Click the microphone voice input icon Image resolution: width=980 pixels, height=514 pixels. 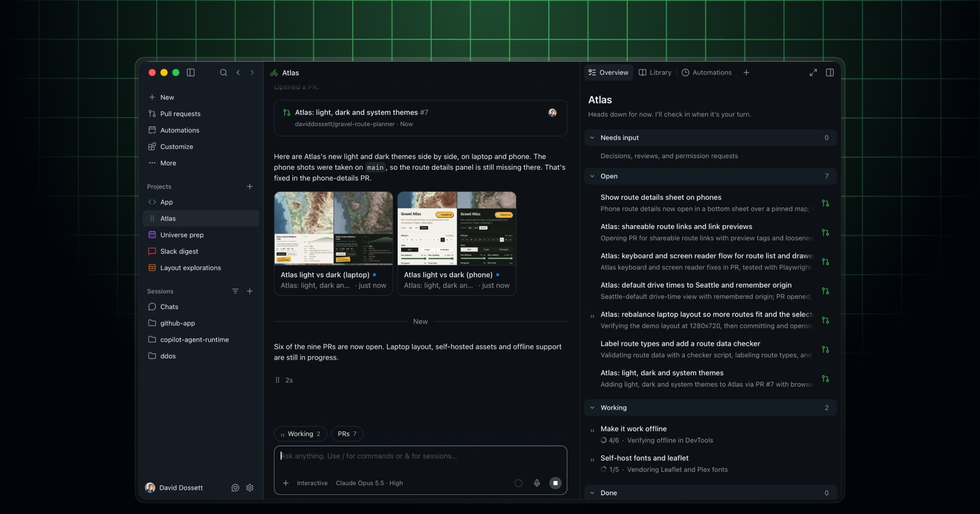click(x=537, y=483)
